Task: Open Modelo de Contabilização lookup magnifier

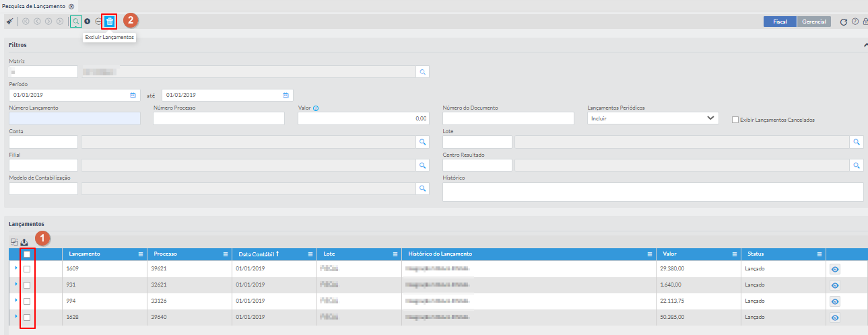Action: (423, 188)
